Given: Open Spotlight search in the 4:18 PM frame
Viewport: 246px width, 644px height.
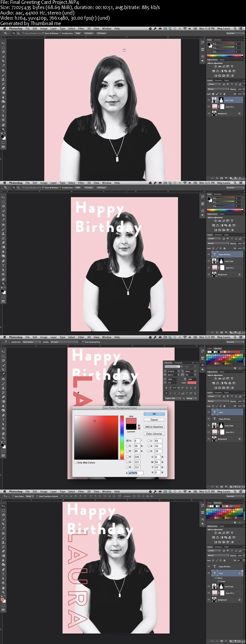Looking at the screenshot, I should point(235,29).
